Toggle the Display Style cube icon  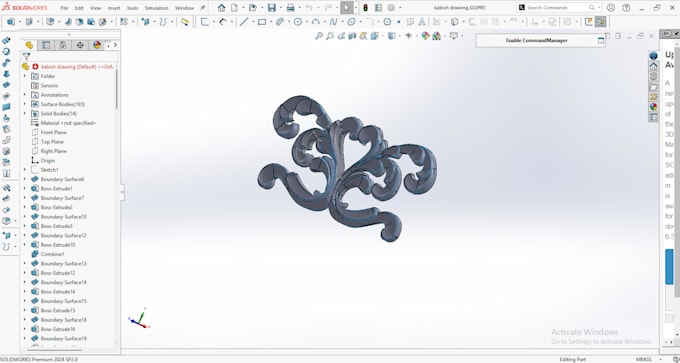pos(392,36)
